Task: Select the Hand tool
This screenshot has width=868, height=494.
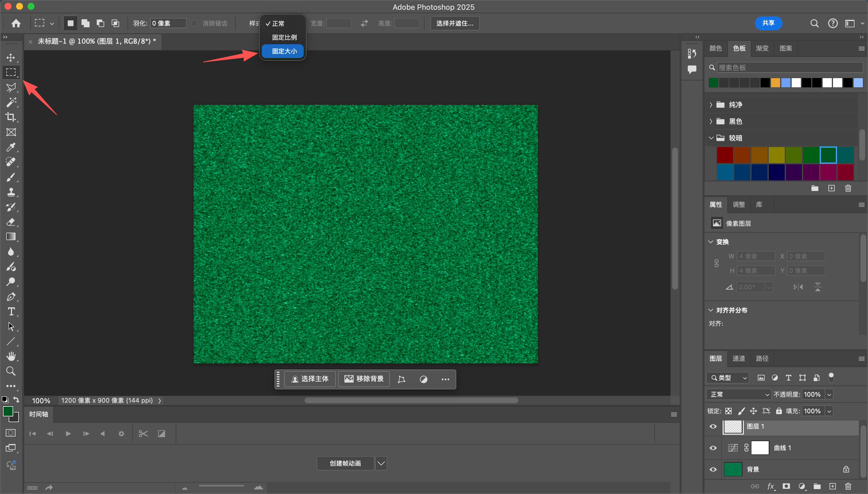Action: click(11, 356)
